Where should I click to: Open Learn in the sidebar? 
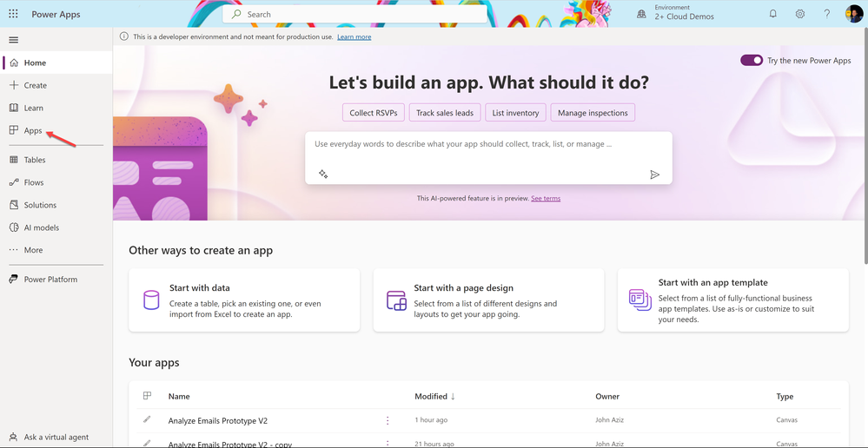tap(56, 108)
